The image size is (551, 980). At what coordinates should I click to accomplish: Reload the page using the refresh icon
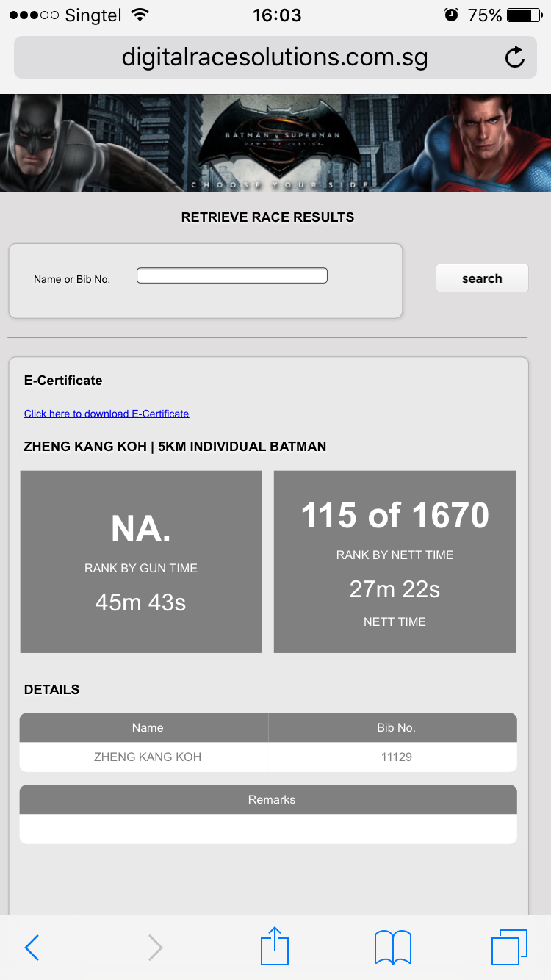[x=515, y=57]
